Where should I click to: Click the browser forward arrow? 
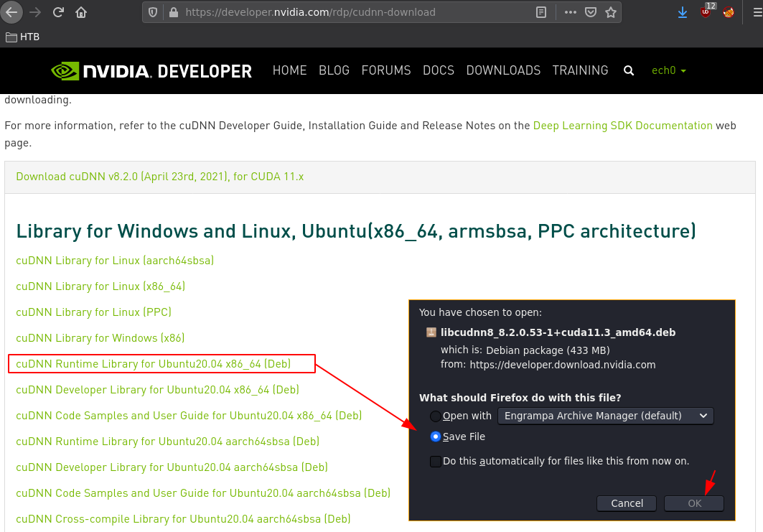tap(35, 12)
